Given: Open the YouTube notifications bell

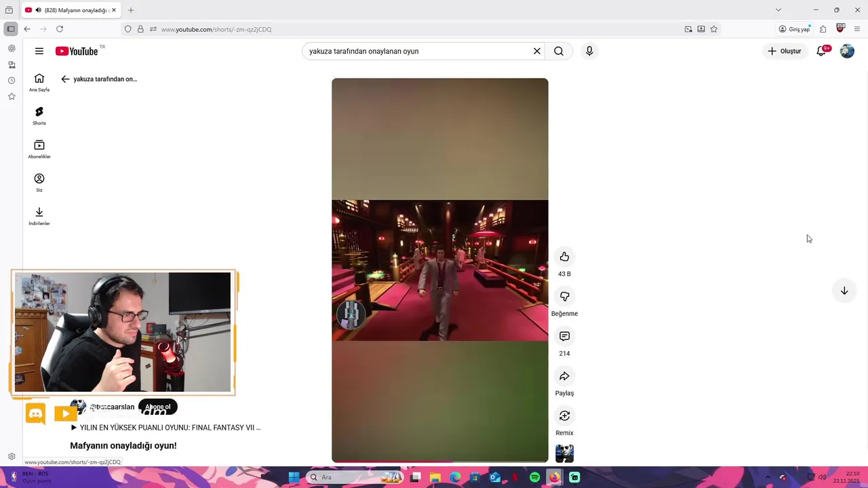Looking at the screenshot, I should tap(821, 51).
